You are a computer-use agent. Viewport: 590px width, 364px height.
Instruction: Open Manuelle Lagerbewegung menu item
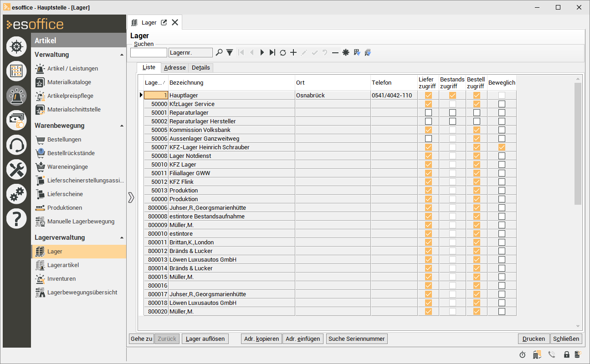click(x=81, y=222)
